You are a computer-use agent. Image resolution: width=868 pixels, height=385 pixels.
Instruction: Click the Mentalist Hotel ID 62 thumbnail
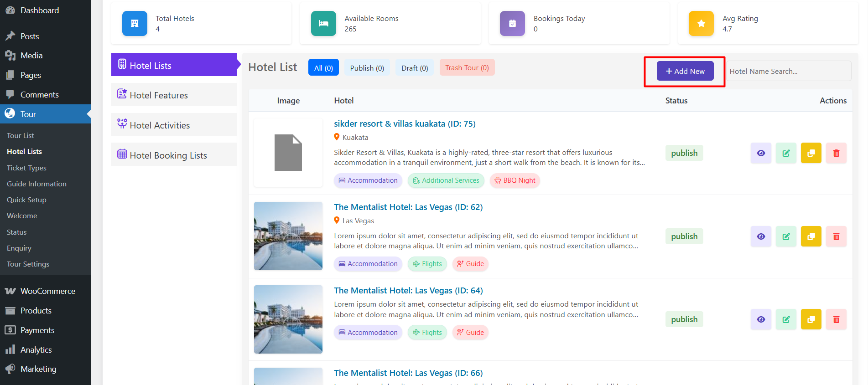point(288,236)
